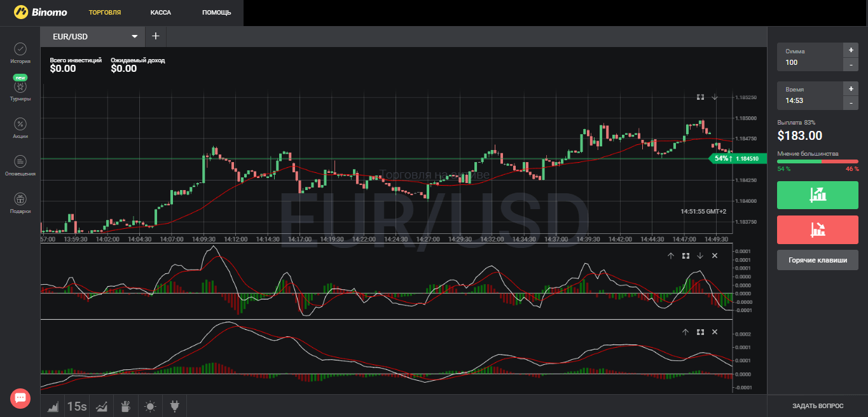The image size is (868, 417).
Task: Open the 15s timeframe selector
Action: [x=76, y=406]
